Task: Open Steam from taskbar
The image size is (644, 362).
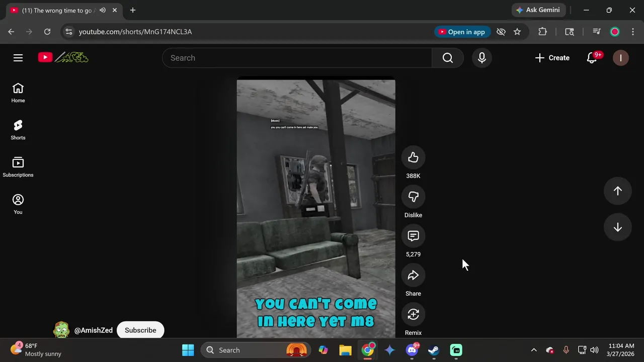Action: click(434, 350)
